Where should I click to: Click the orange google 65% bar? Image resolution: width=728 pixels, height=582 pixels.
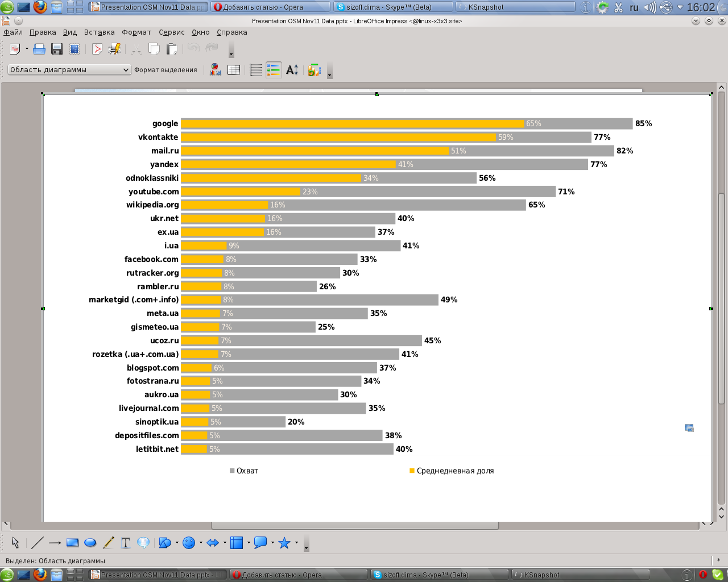tap(352, 124)
